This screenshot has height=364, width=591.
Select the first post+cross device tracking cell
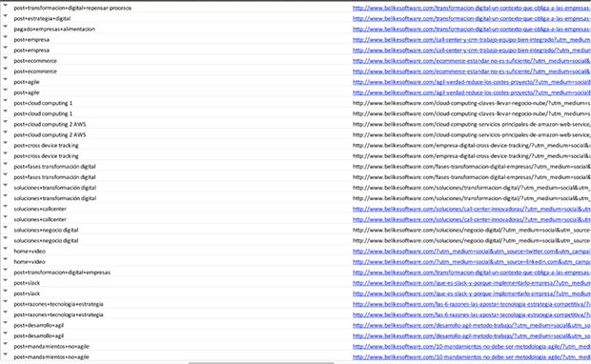[47, 146]
